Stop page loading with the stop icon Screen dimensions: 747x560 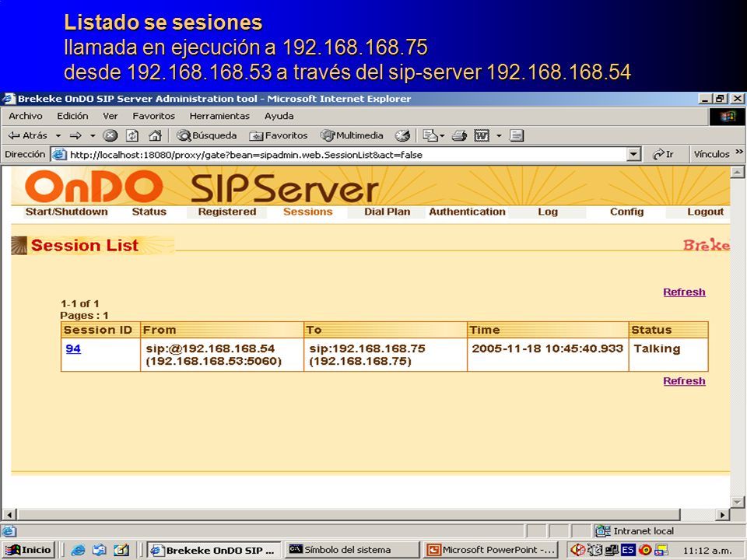110,135
